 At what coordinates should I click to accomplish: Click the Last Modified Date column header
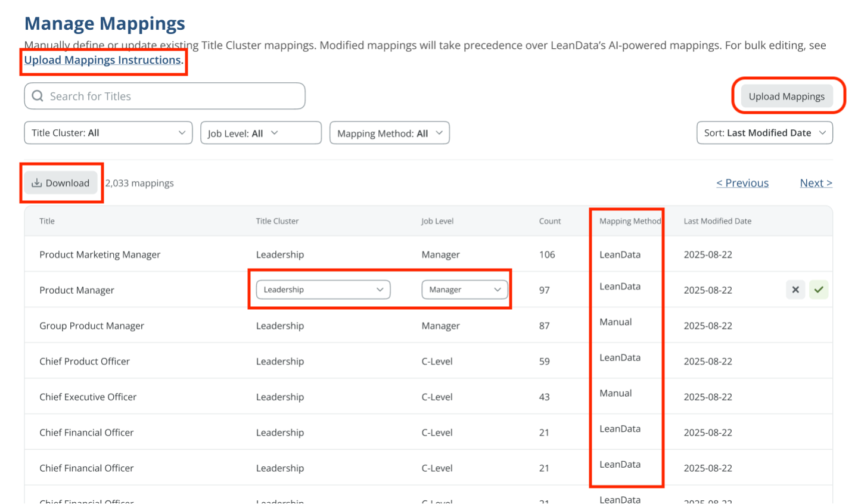717,221
